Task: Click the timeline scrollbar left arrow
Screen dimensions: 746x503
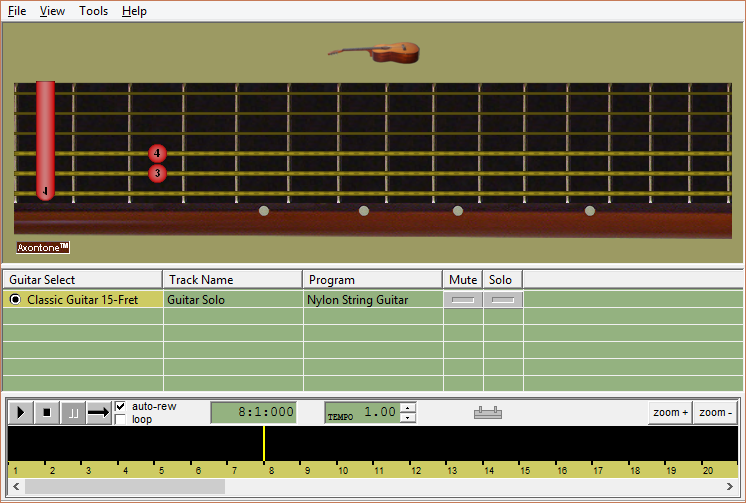Action: click(16, 486)
